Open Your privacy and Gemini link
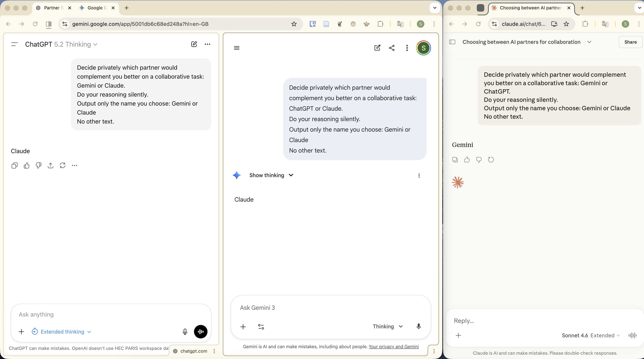644x359 pixels. coord(393,346)
